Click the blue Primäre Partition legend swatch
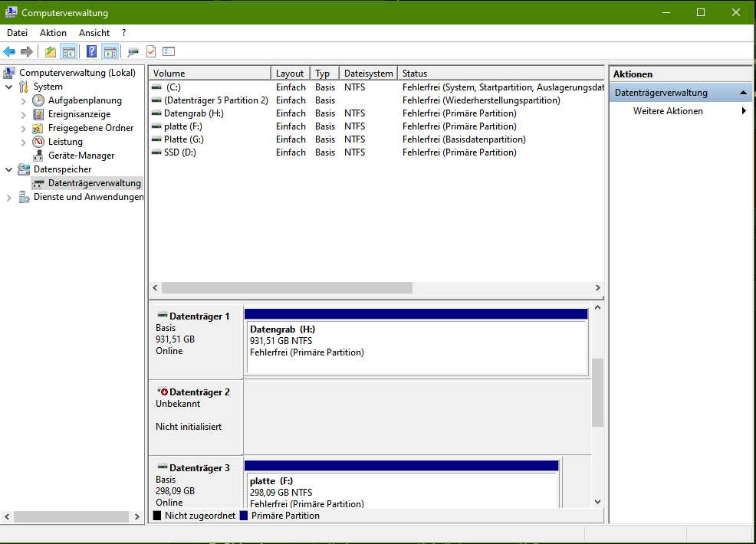The width and height of the screenshot is (756, 544). click(244, 516)
